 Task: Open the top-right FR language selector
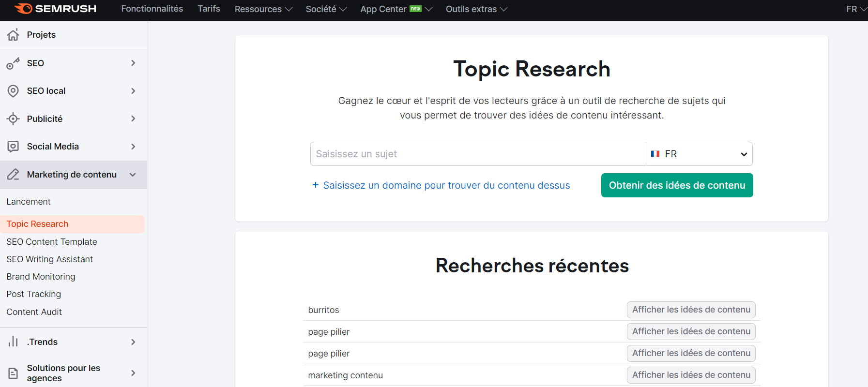pyautogui.click(x=855, y=9)
